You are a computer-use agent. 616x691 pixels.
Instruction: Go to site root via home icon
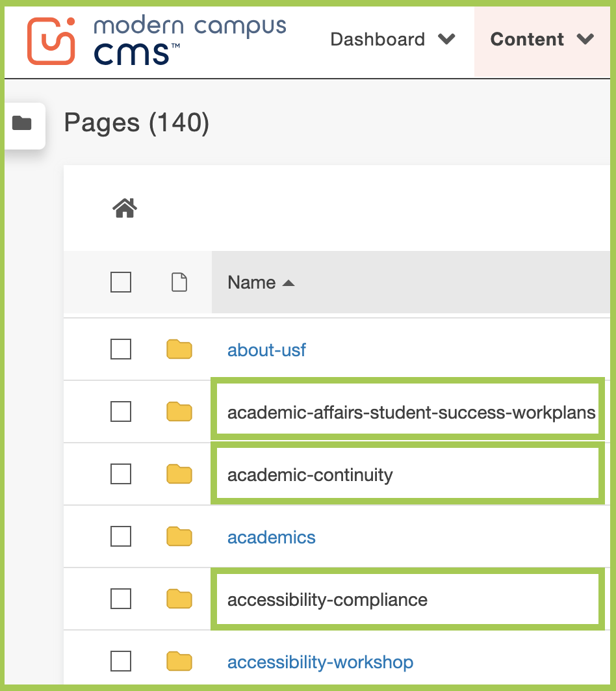click(x=125, y=208)
